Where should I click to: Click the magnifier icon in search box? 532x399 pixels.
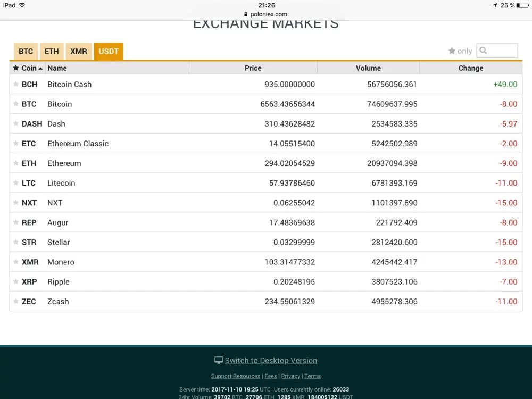pyautogui.click(x=483, y=51)
